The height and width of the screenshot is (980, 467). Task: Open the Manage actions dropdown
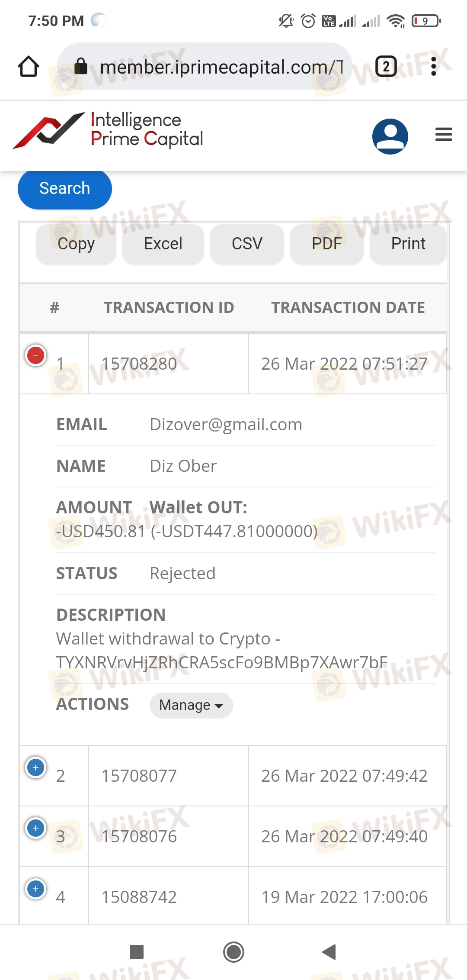point(191,705)
